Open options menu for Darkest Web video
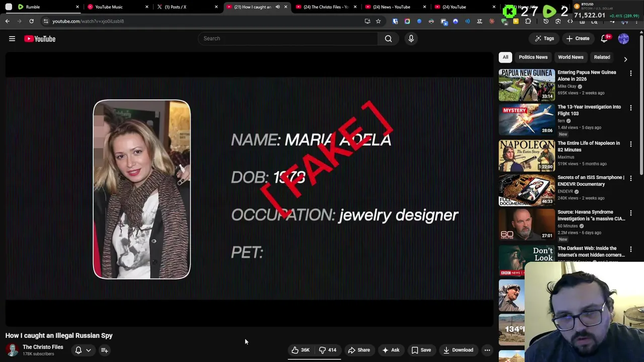 [x=631, y=249]
